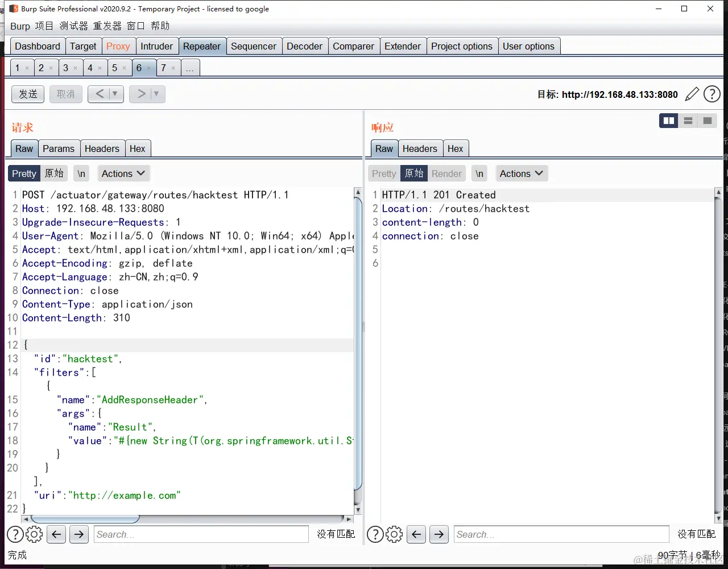The width and height of the screenshot is (728, 569).
Task: Close Repeater tab 1
Action: 27,68
